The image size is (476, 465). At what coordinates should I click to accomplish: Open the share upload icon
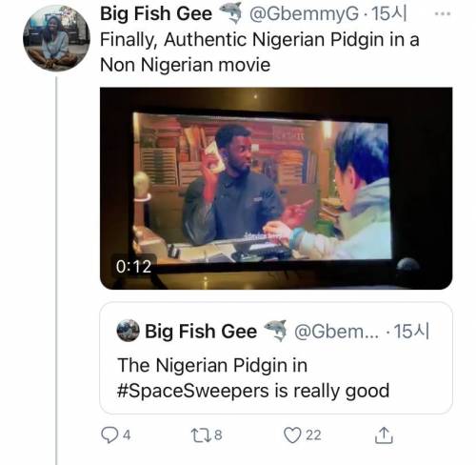pos(384,435)
